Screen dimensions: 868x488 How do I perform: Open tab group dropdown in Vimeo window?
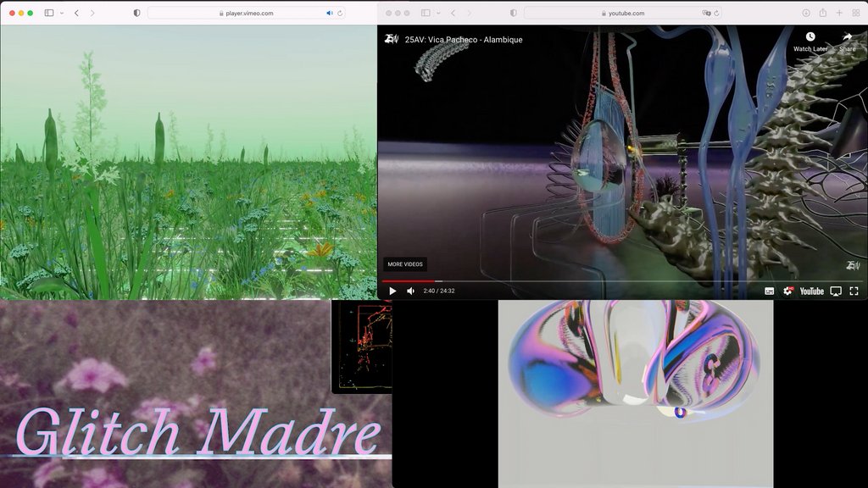coord(61,13)
